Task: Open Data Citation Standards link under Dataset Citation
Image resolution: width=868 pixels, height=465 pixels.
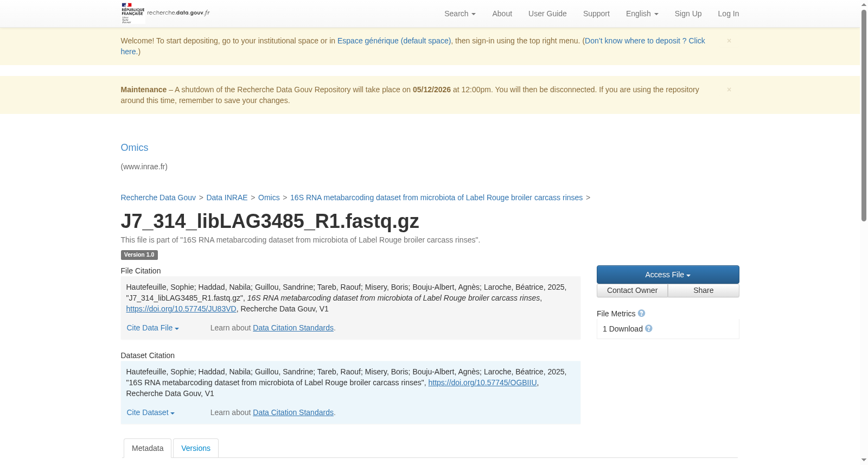Action: click(x=293, y=412)
